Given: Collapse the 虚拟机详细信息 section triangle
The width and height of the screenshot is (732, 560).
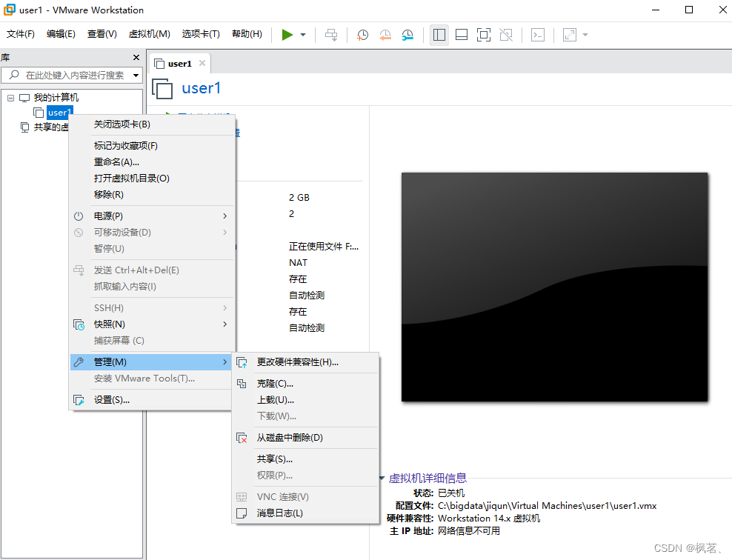Looking at the screenshot, I should click(382, 479).
